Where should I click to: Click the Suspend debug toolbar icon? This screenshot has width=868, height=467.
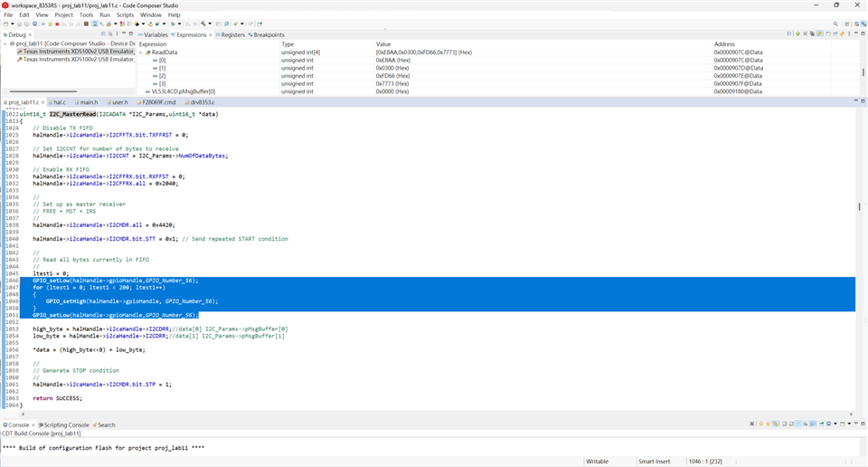[51, 24]
